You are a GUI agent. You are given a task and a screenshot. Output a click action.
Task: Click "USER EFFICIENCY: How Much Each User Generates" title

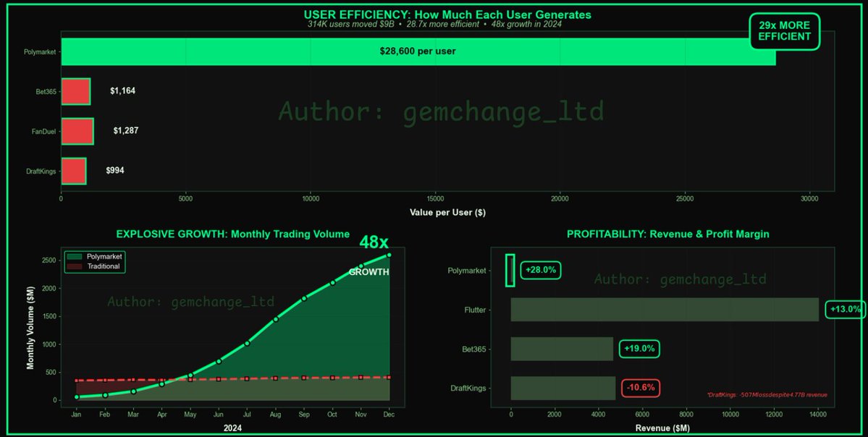pyautogui.click(x=447, y=15)
